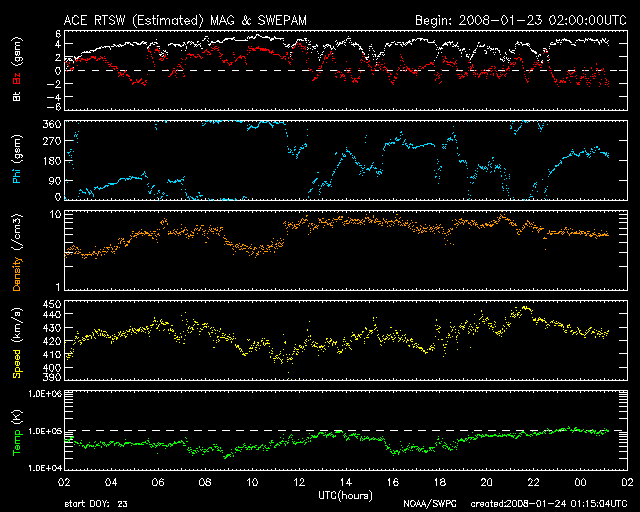Click the "start DOY: 23" footer text
Viewport: 640px width, 512px height.
click(x=96, y=504)
